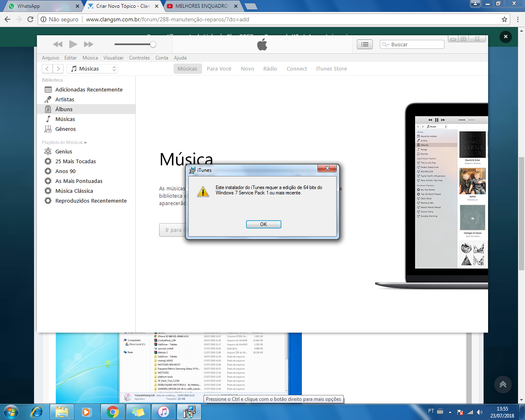
Task: Click the back navigation arrow in iTunes
Action: tap(47, 68)
